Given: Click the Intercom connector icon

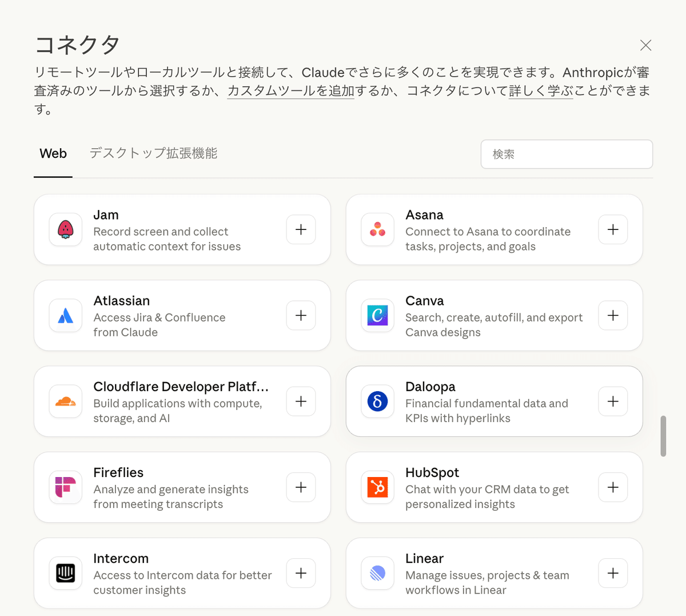Looking at the screenshot, I should click(65, 573).
